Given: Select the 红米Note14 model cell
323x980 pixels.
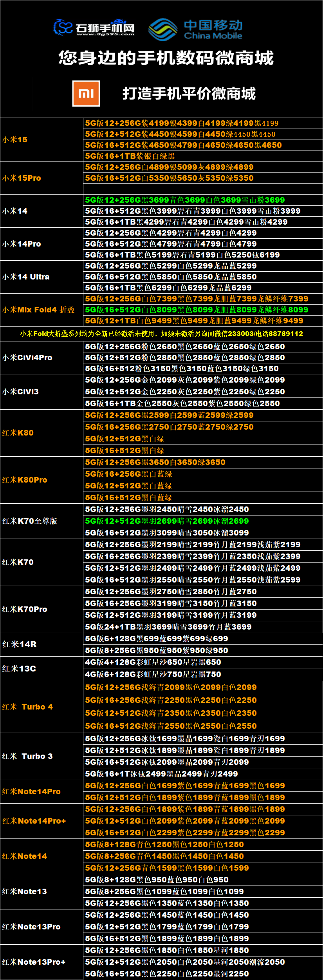Looking at the screenshot, I should (x=42, y=856).
